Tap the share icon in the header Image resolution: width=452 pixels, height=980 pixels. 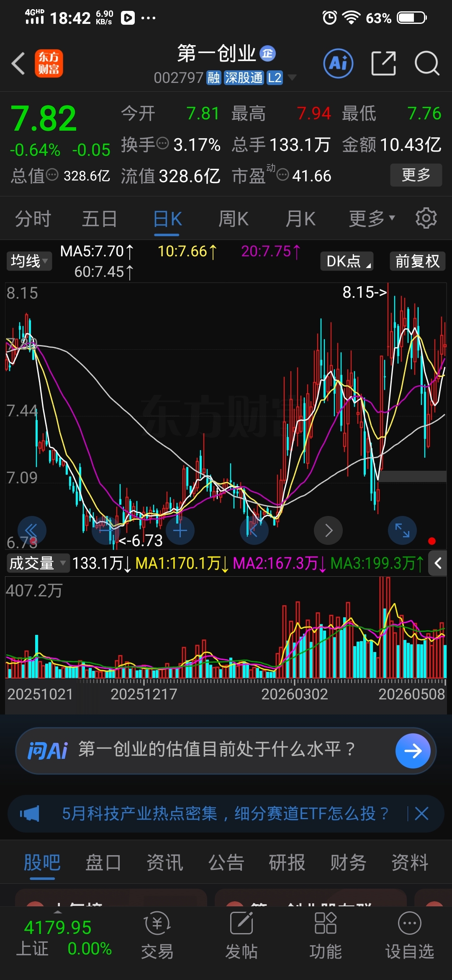383,64
